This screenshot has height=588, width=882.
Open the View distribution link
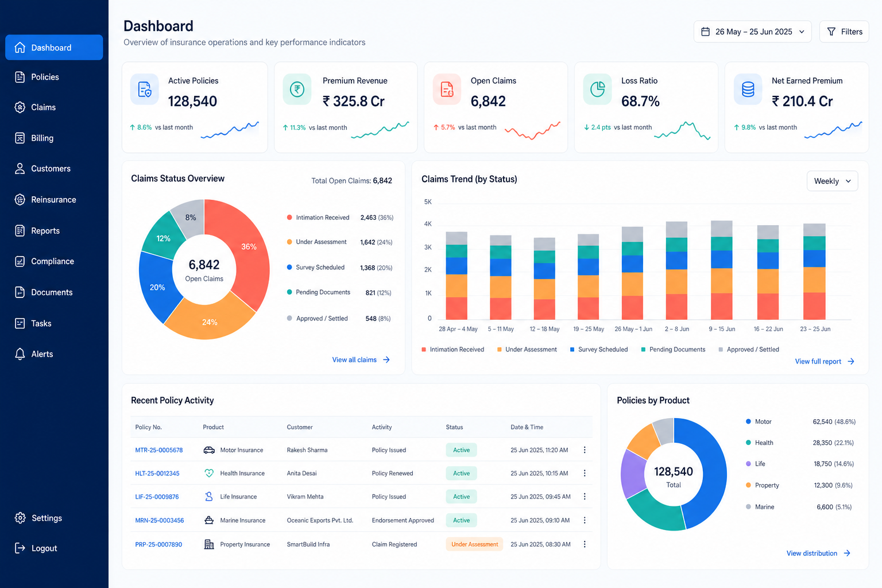(818, 554)
